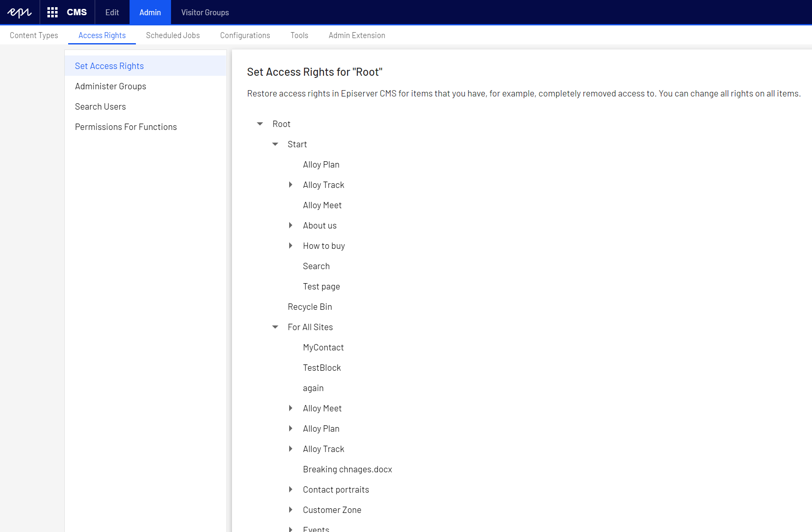Open Search Users in the sidebar
Screen dimensions: 812x532
coord(100,107)
